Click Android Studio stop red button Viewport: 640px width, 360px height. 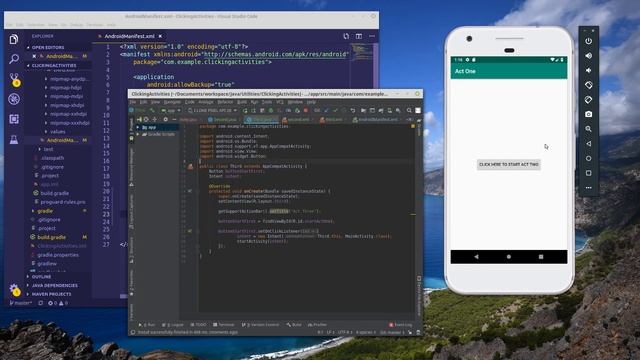pyautogui.click(x=305, y=110)
